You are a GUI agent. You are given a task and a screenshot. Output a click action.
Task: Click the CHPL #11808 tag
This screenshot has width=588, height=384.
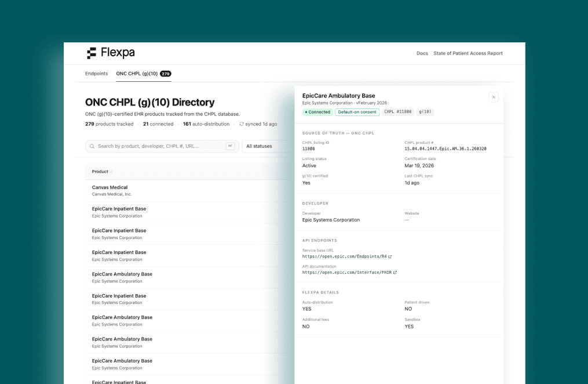[x=397, y=112]
